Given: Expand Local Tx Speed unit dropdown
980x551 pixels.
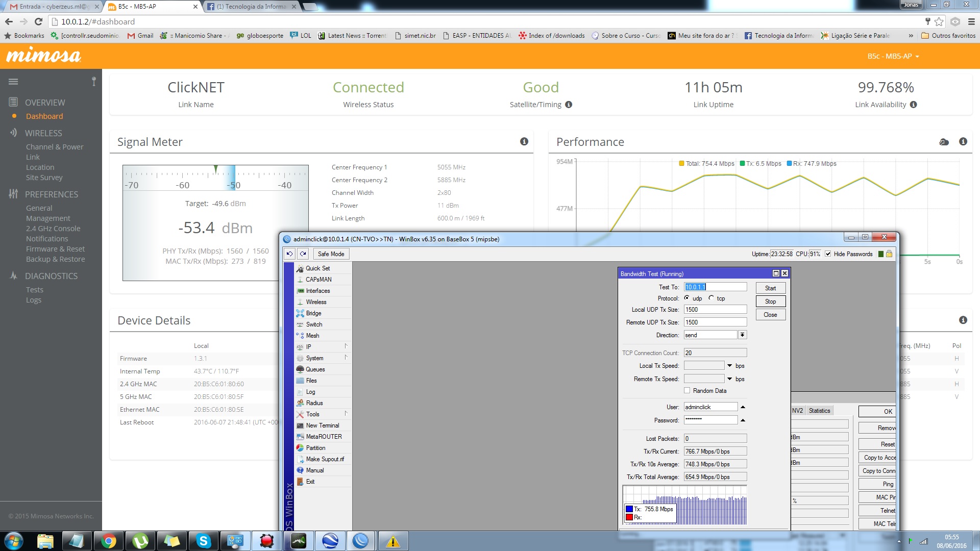Looking at the screenshot, I should point(729,365).
